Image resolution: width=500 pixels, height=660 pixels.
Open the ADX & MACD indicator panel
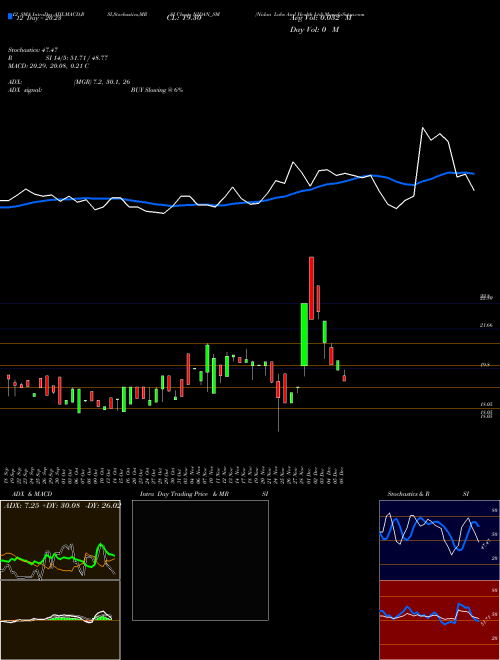point(60,540)
